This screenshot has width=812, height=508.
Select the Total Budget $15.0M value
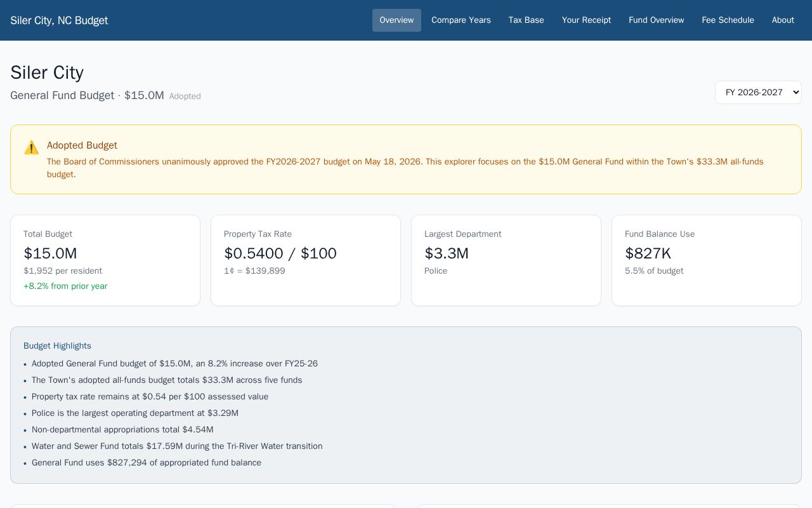pos(50,253)
